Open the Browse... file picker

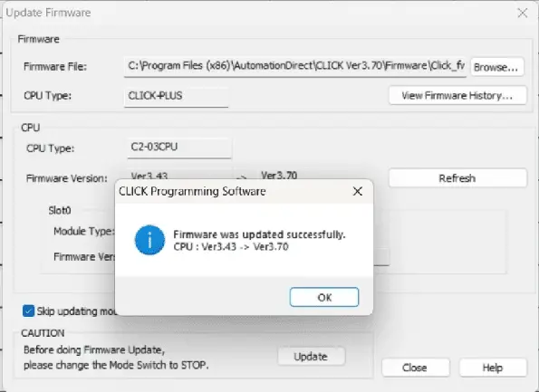click(x=497, y=67)
